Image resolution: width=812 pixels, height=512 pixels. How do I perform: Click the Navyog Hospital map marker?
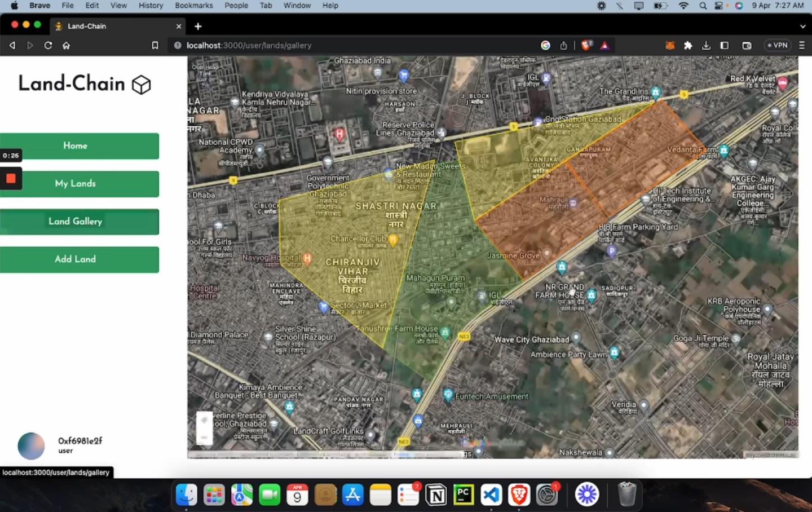coord(307,258)
